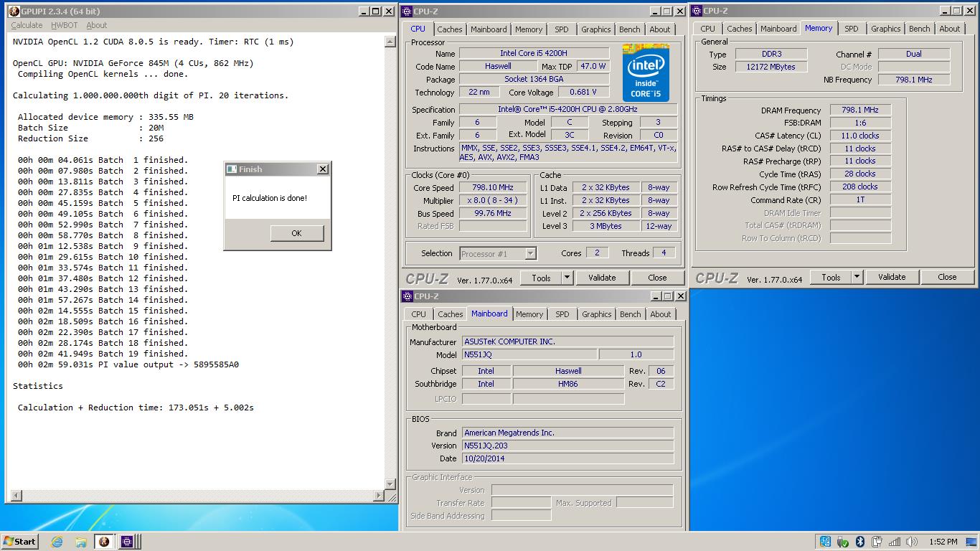Open the 1:52 PM system clock
The image size is (980, 551).
(943, 542)
